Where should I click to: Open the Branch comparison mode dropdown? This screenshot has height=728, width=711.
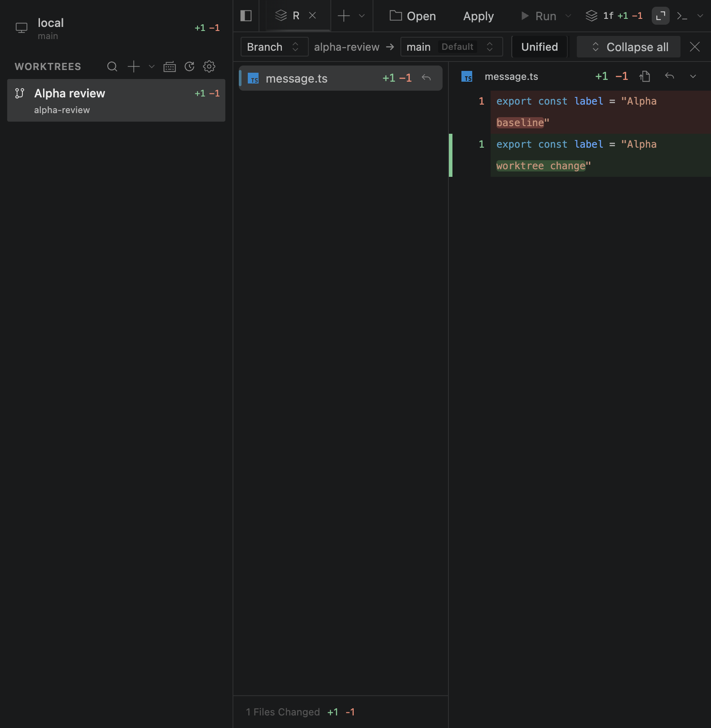click(274, 47)
